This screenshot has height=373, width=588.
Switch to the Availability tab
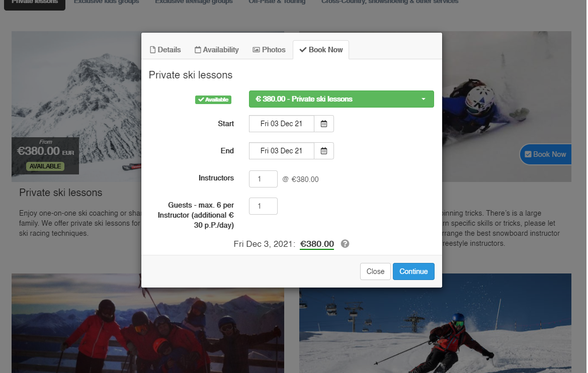coord(217,50)
